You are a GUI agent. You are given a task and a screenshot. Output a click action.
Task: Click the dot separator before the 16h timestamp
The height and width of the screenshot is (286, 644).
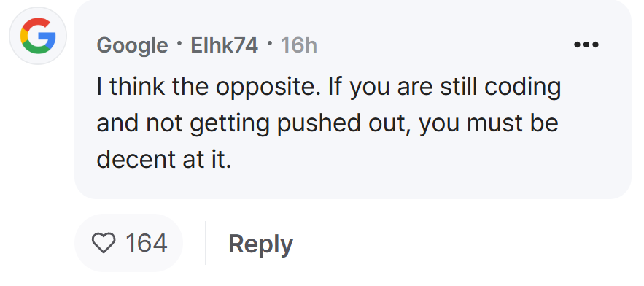[x=269, y=42]
